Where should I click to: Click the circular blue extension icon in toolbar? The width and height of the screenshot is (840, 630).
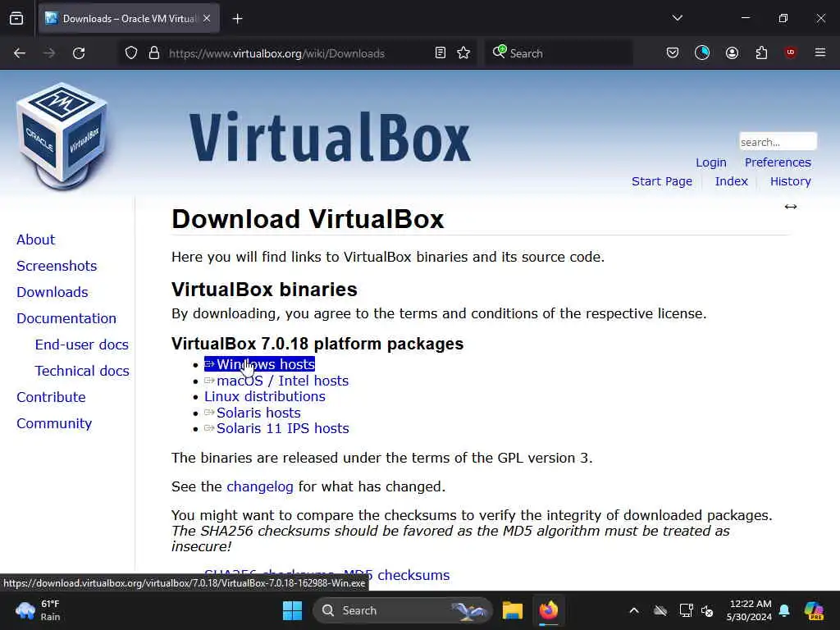click(702, 52)
